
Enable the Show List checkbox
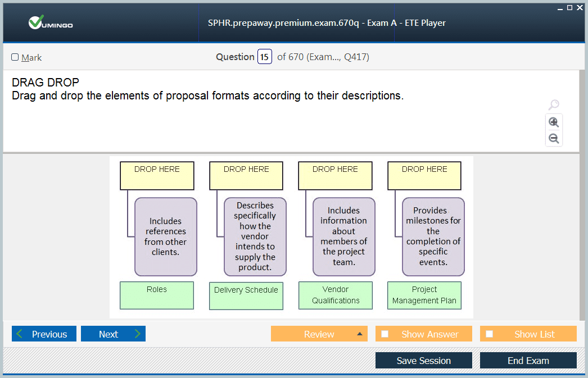(490, 334)
